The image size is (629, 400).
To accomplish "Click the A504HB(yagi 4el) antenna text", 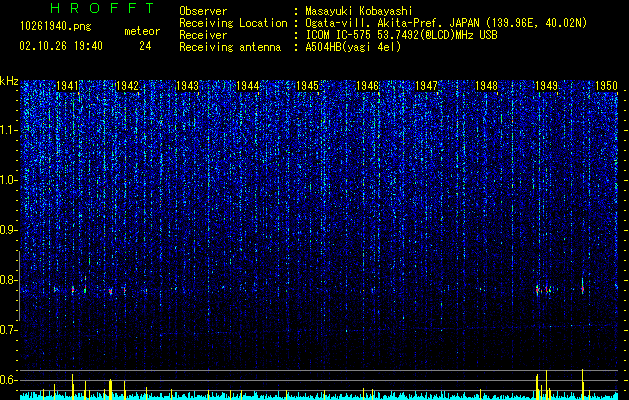I will point(353,47).
